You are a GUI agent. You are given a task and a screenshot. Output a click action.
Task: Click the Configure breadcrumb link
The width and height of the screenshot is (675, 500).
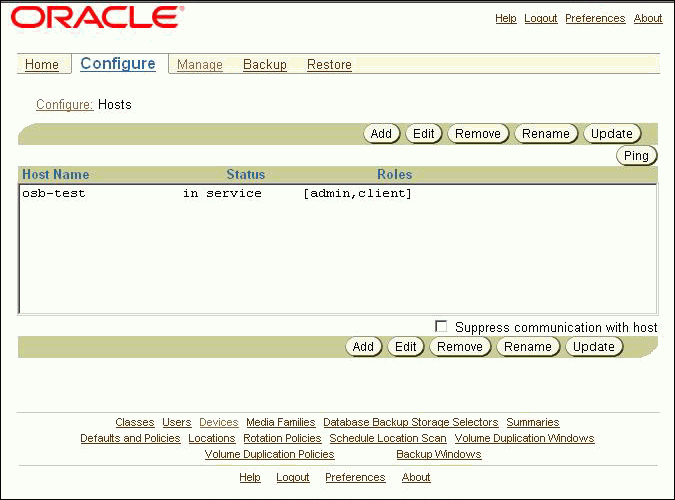(x=65, y=105)
